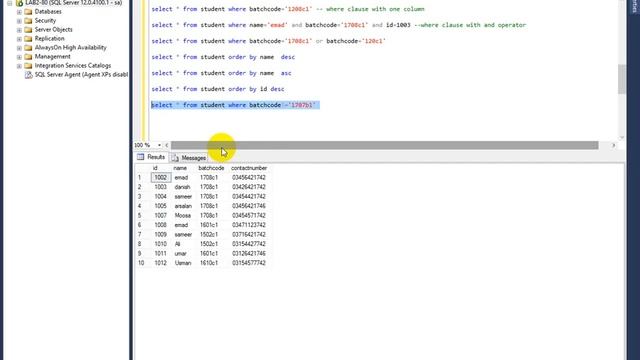
Task: Select the name cell 'umar'
Action: [x=180, y=253]
